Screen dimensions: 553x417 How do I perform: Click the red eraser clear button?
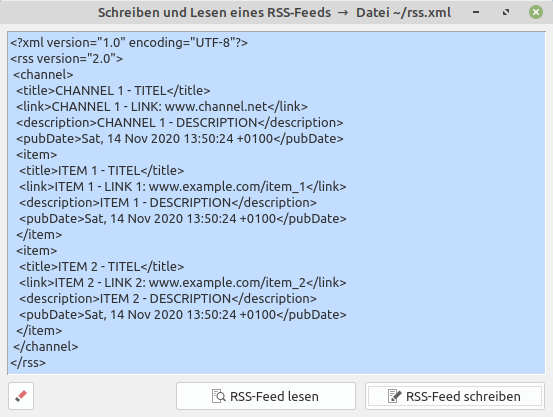[x=21, y=396]
